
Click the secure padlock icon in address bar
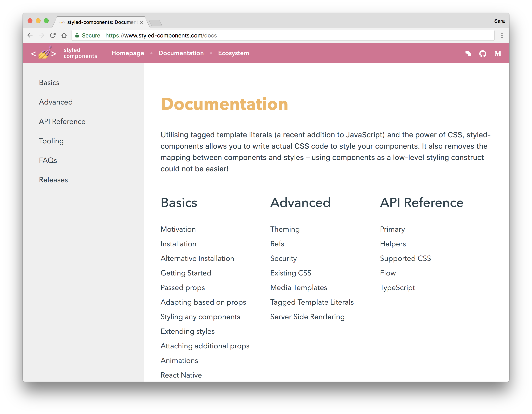(x=77, y=35)
